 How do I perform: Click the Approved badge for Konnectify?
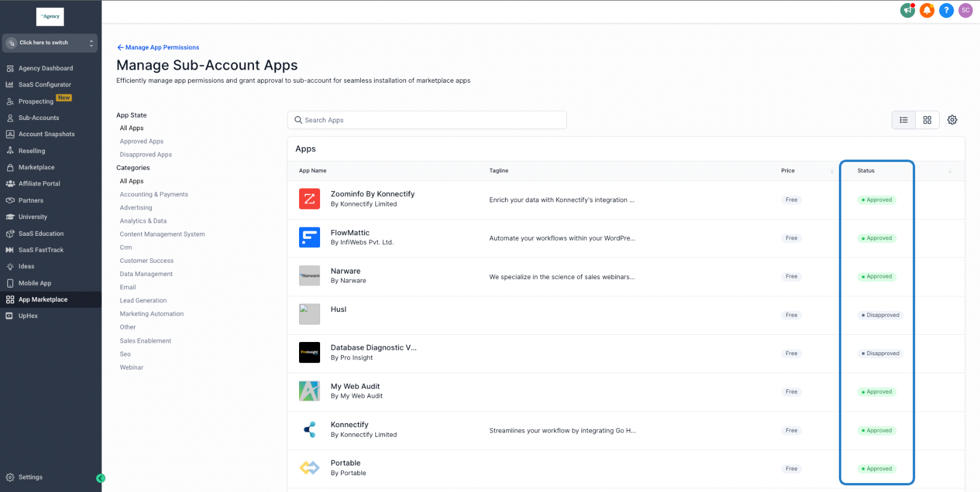pos(877,431)
